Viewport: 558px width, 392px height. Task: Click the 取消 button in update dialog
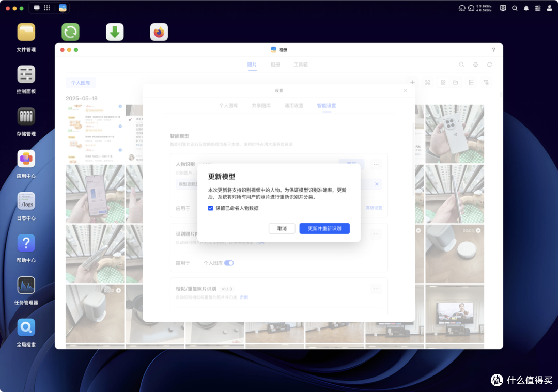282,228
